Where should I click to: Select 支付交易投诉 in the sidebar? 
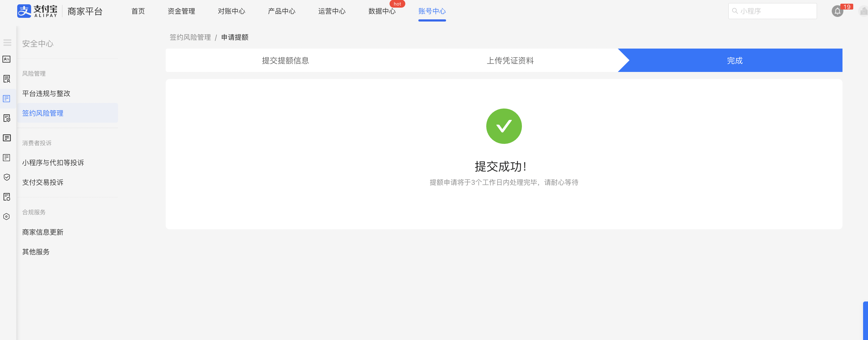point(43,182)
